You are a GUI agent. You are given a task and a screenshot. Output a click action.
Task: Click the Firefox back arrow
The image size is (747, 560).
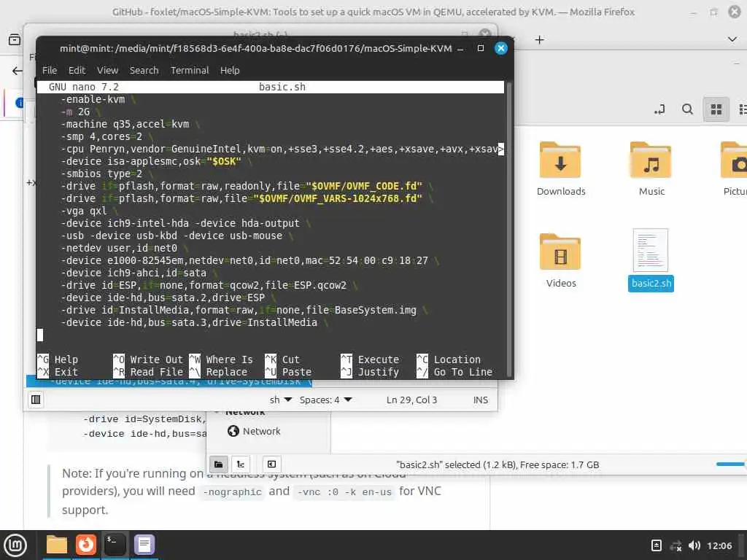pyautogui.click(x=18, y=71)
